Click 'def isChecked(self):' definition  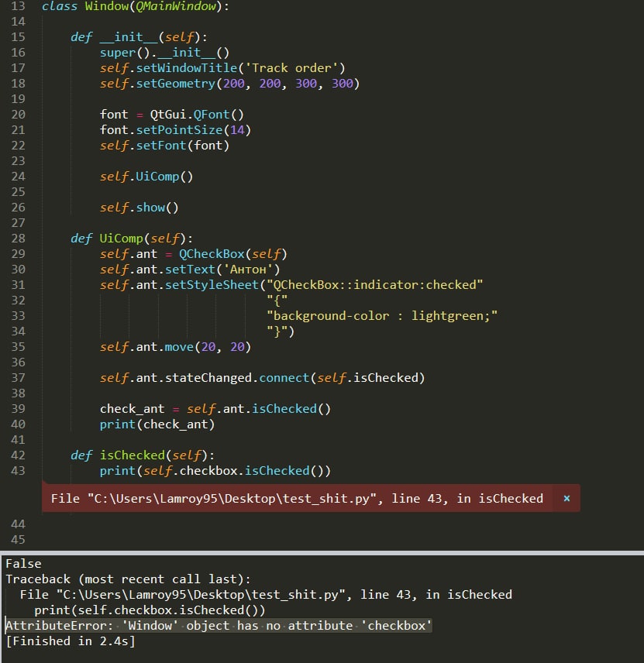[x=143, y=455]
